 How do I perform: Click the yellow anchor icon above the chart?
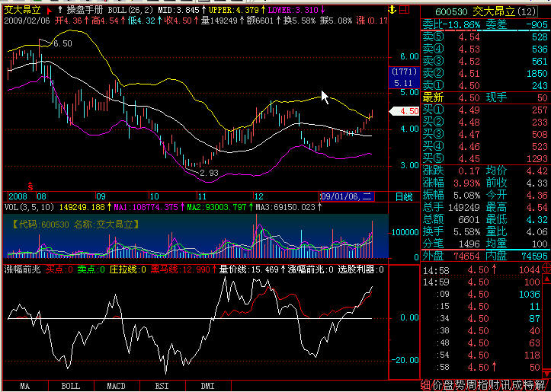pyautogui.click(x=393, y=9)
